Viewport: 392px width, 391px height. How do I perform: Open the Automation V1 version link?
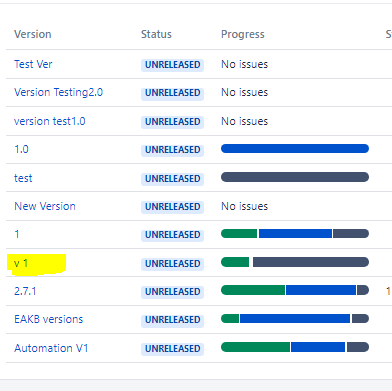pyautogui.click(x=51, y=348)
